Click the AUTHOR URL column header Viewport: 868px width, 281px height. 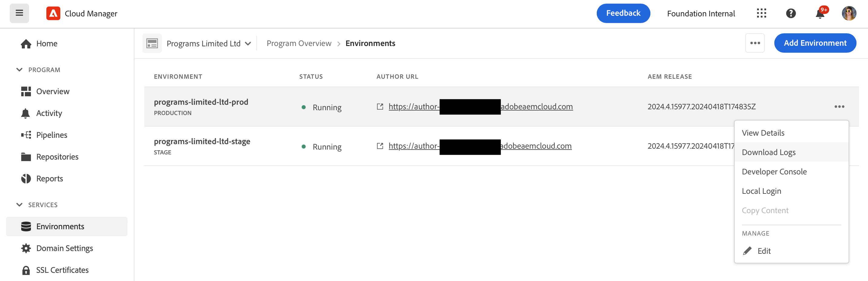click(397, 77)
